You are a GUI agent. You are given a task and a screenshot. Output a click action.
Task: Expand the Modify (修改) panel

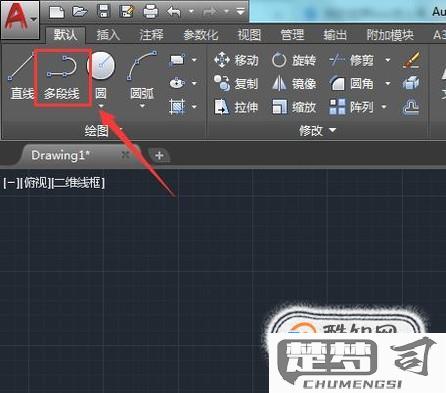coord(317,131)
